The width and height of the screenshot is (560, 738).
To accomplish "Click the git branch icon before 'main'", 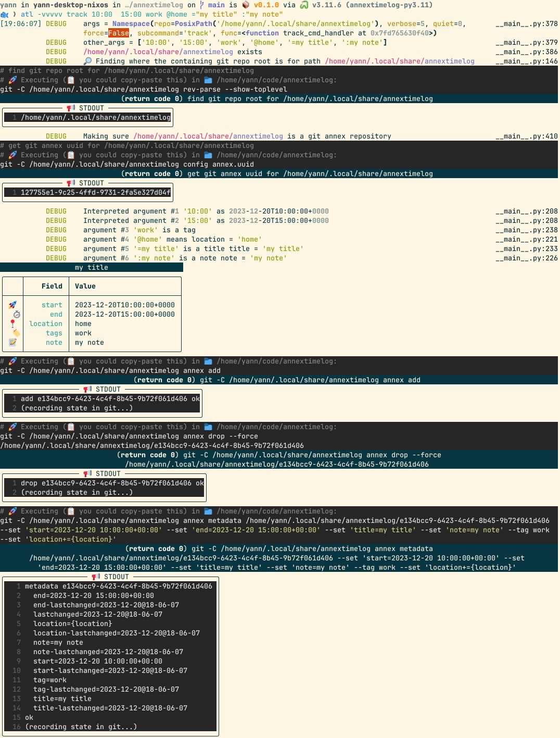I will (x=202, y=5).
